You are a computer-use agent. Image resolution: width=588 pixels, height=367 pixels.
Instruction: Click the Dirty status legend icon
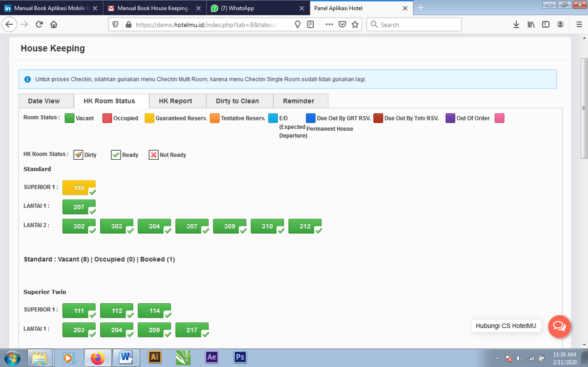(x=78, y=155)
